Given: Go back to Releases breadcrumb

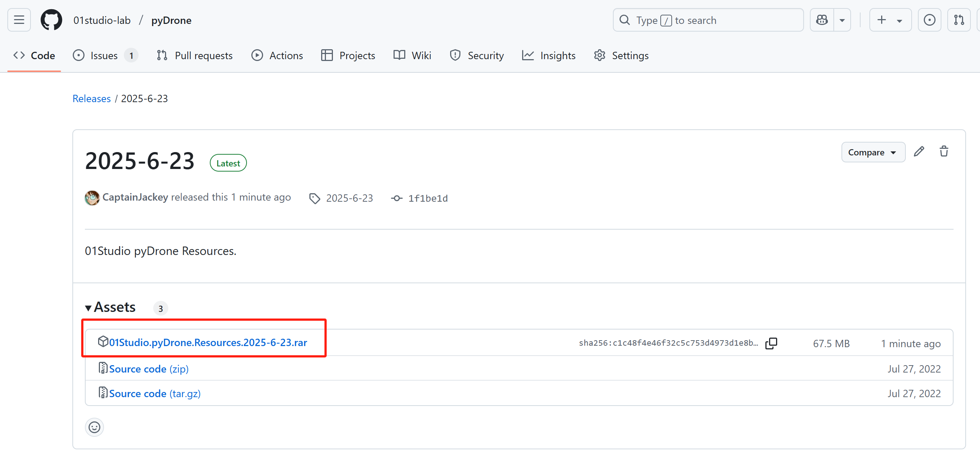Looking at the screenshot, I should 91,98.
